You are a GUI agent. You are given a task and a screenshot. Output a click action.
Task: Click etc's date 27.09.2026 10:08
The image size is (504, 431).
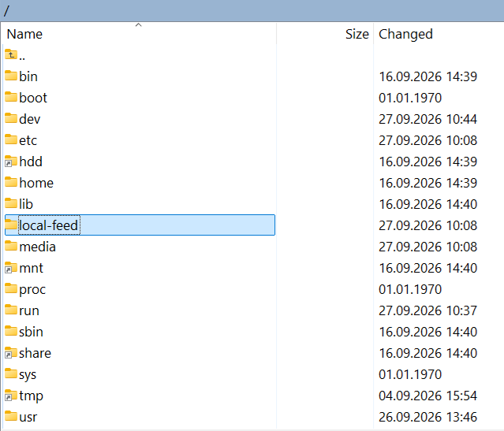(x=427, y=140)
